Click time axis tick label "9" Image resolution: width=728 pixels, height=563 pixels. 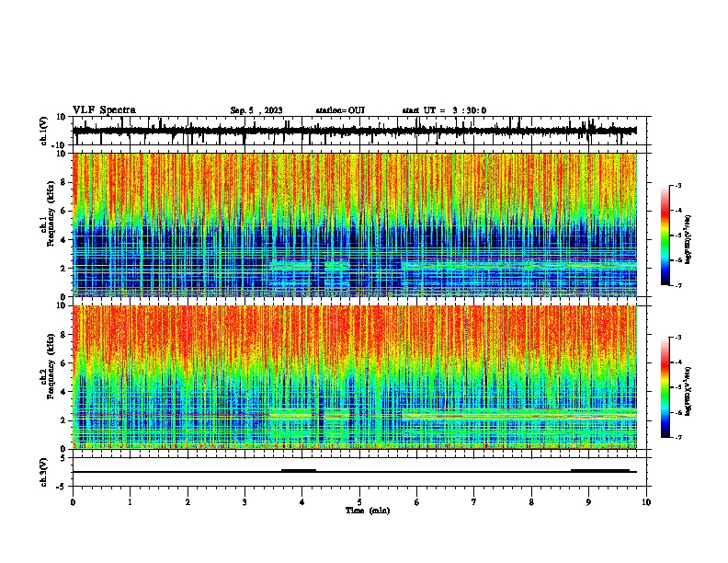click(x=588, y=502)
